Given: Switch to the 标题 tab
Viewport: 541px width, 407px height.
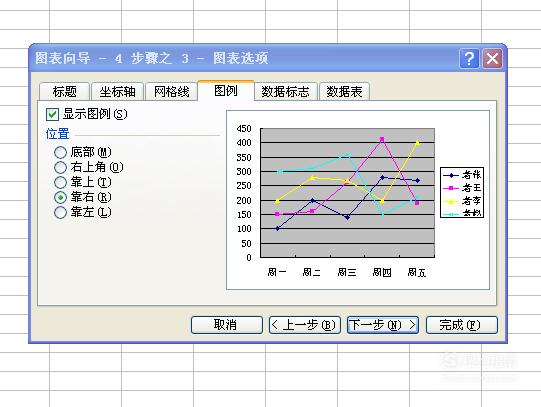Looking at the screenshot, I should pyautogui.click(x=65, y=92).
